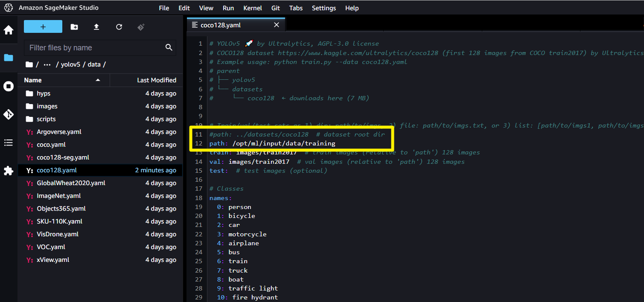
Task: Open the Edit menu
Action: (184, 8)
